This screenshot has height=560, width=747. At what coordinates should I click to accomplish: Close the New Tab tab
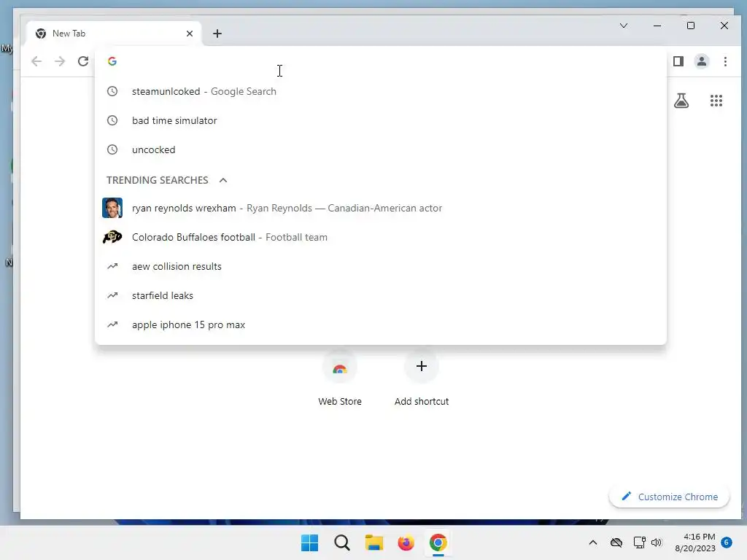190,34
